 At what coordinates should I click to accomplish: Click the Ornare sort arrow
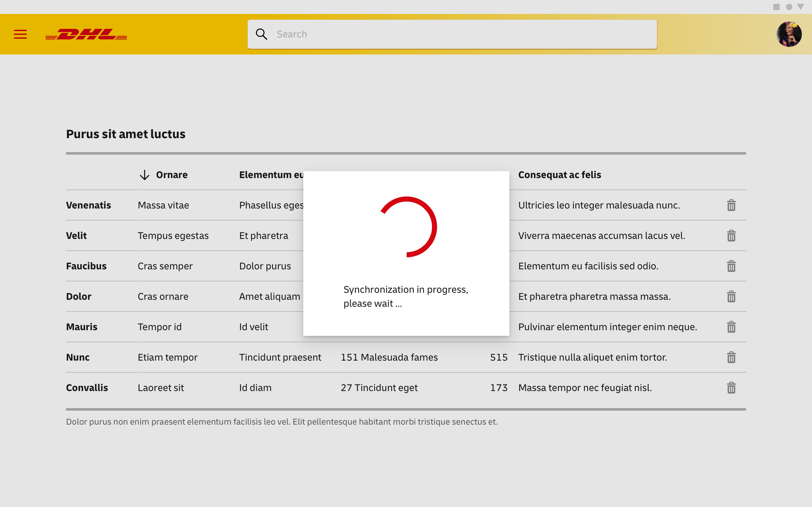click(x=145, y=175)
